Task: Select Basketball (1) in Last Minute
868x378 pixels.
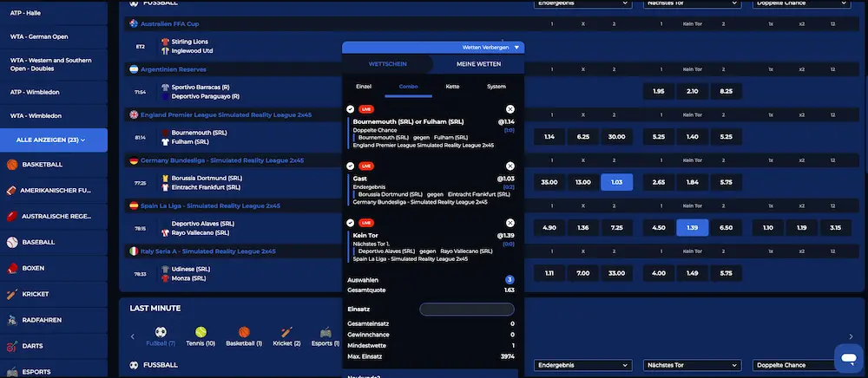Action: (244, 336)
